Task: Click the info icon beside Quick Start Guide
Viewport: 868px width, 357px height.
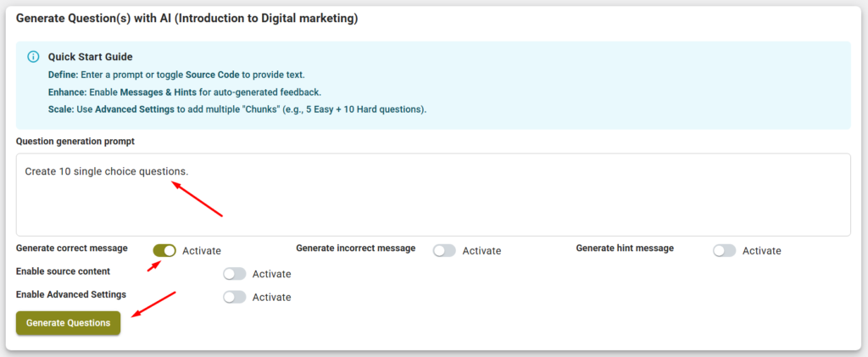Action: pos(33,57)
